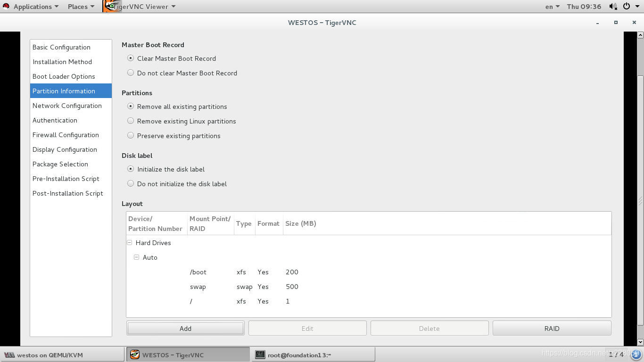
Task: Open Partition Information section
Action: pyautogui.click(x=71, y=91)
